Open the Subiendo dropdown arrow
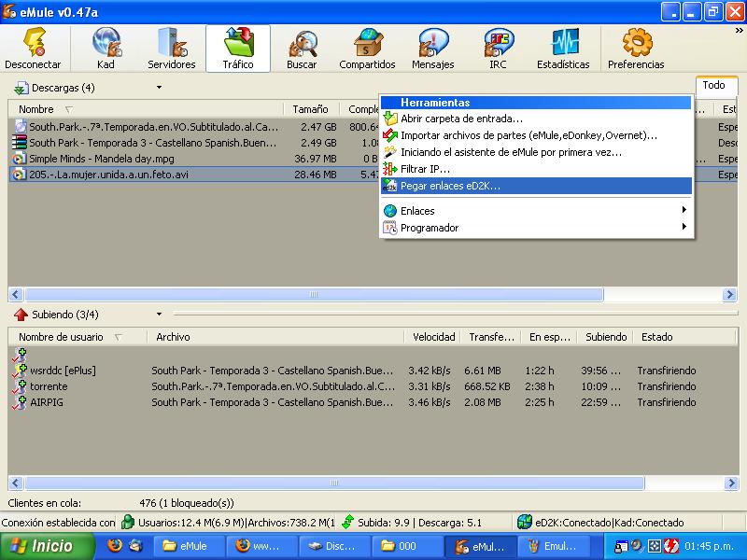The height and width of the screenshot is (560, 747). pyautogui.click(x=159, y=315)
